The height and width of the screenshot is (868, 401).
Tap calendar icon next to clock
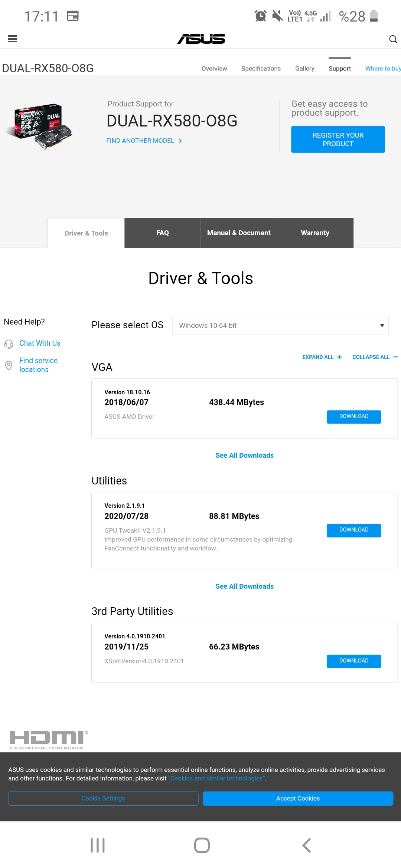(x=73, y=16)
